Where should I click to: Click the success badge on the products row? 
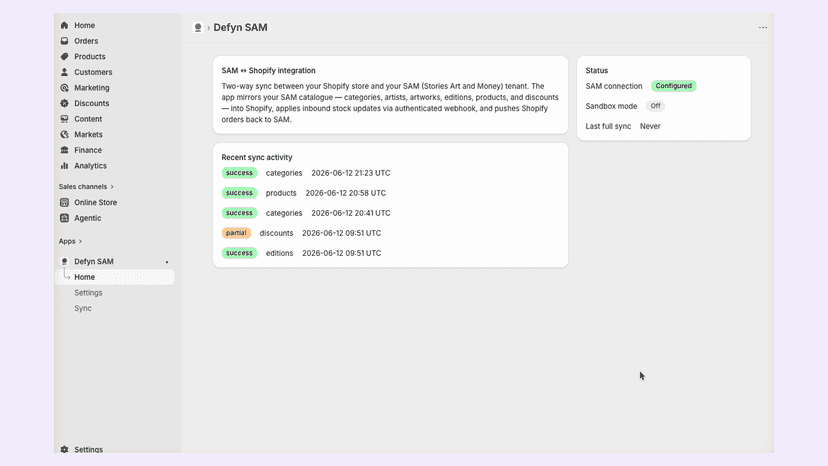click(x=239, y=193)
